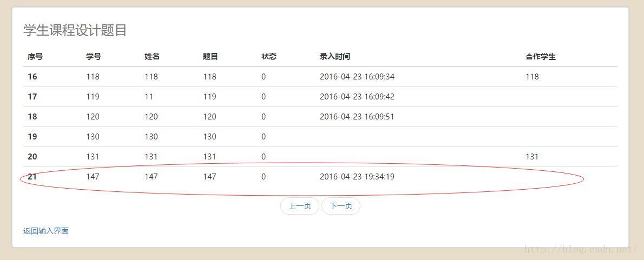Click the 状态 column header
Screen dimensions: 644x260
(269, 57)
